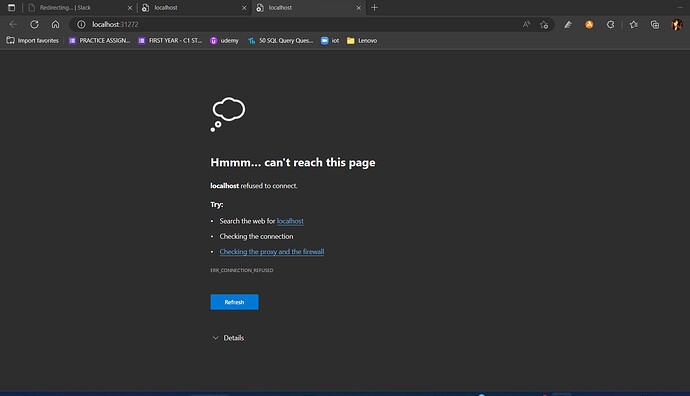Open Checking the proxy and the firewall link
The image size is (690, 396).
[x=272, y=252]
